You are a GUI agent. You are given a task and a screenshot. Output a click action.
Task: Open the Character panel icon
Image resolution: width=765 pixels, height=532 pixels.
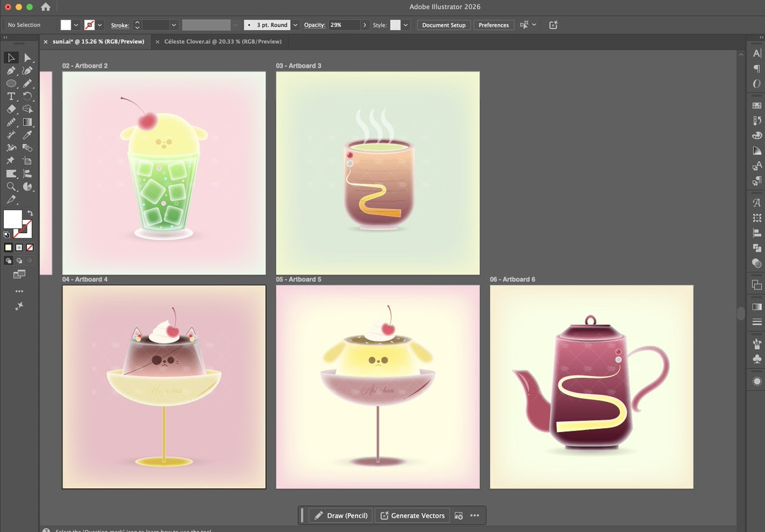757,54
